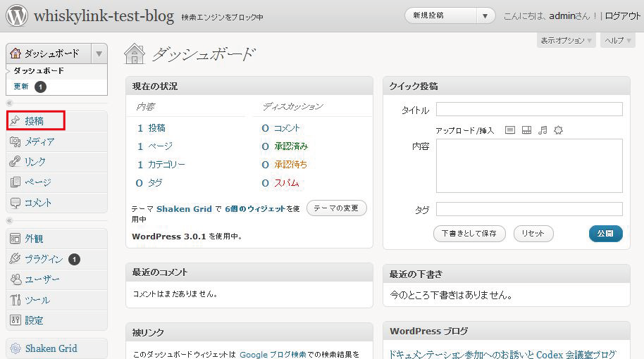Click the 1 カテゴリー count link
The width and height of the screenshot is (644, 359).
click(161, 165)
